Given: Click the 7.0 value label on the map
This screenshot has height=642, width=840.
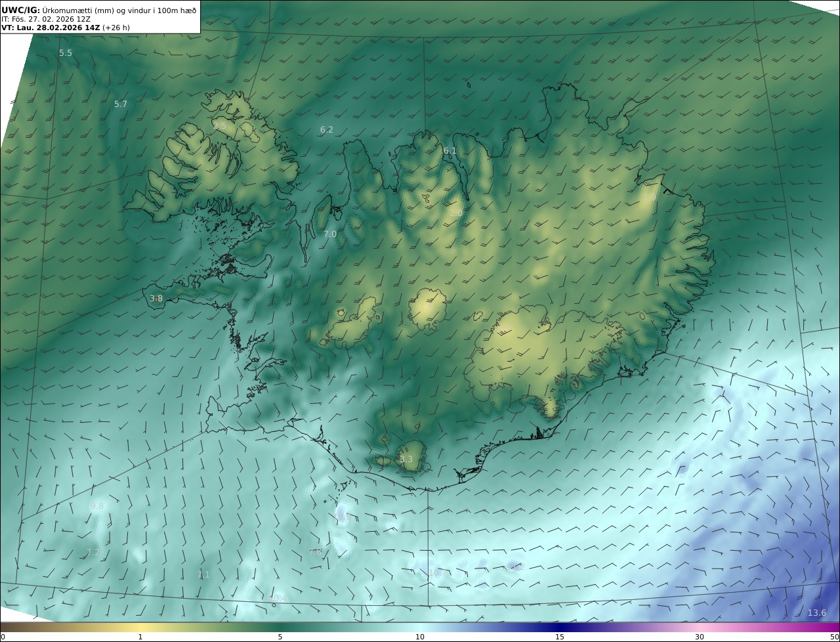Looking at the screenshot, I should (x=329, y=234).
